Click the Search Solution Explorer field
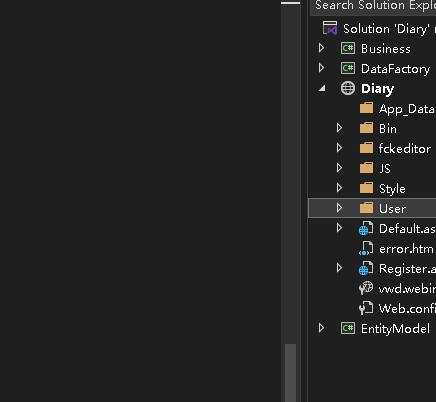 tap(373, 7)
